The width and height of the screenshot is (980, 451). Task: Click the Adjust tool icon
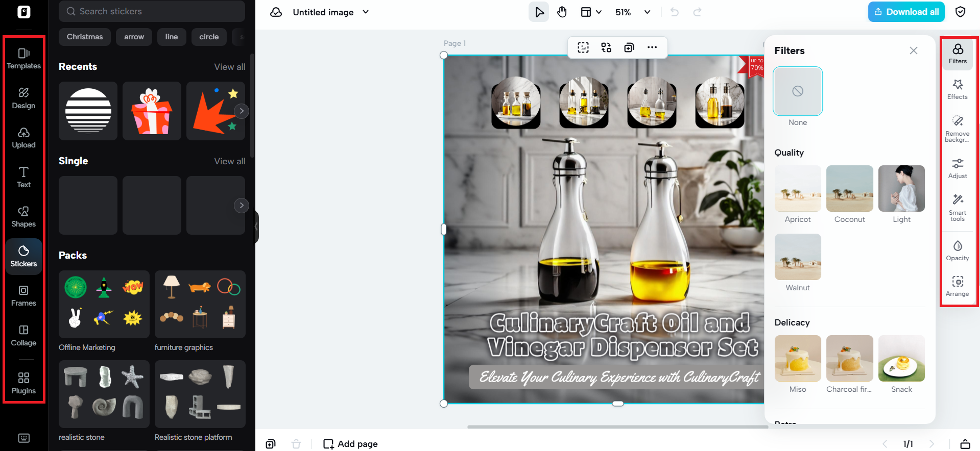(x=957, y=168)
